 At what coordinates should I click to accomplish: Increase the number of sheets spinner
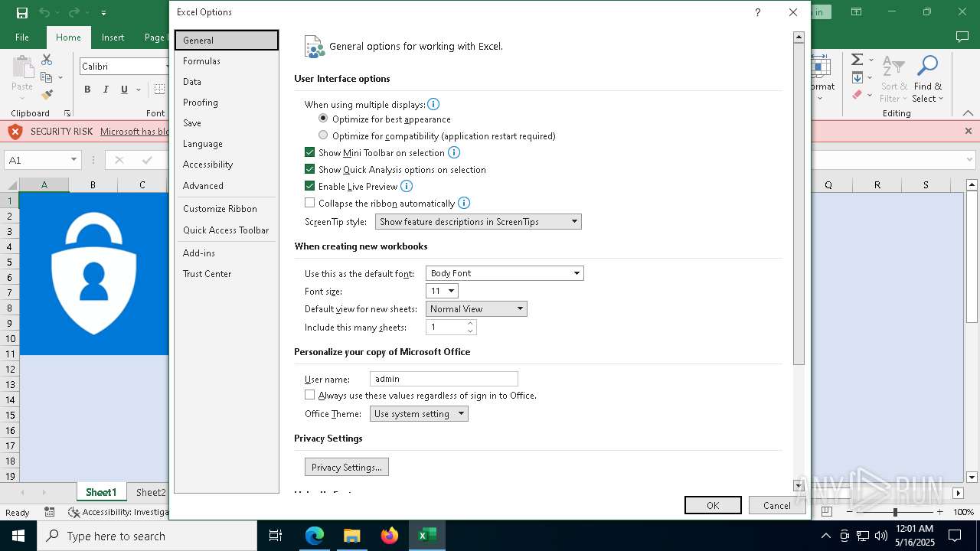pyautogui.click(x=470, y=323)
